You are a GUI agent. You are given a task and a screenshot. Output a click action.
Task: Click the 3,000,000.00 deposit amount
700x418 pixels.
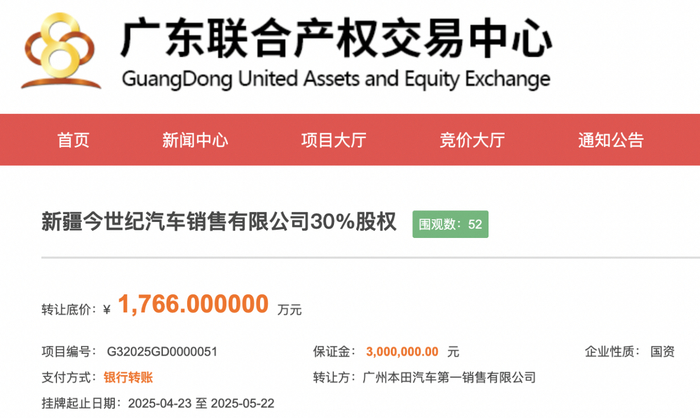pyautogui.click(x=402, y=352)
